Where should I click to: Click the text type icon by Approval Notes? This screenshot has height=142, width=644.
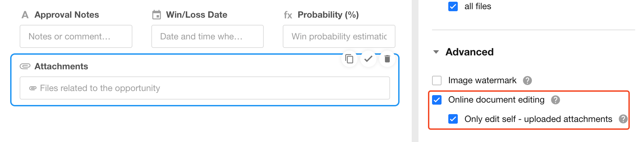[25, 15]
